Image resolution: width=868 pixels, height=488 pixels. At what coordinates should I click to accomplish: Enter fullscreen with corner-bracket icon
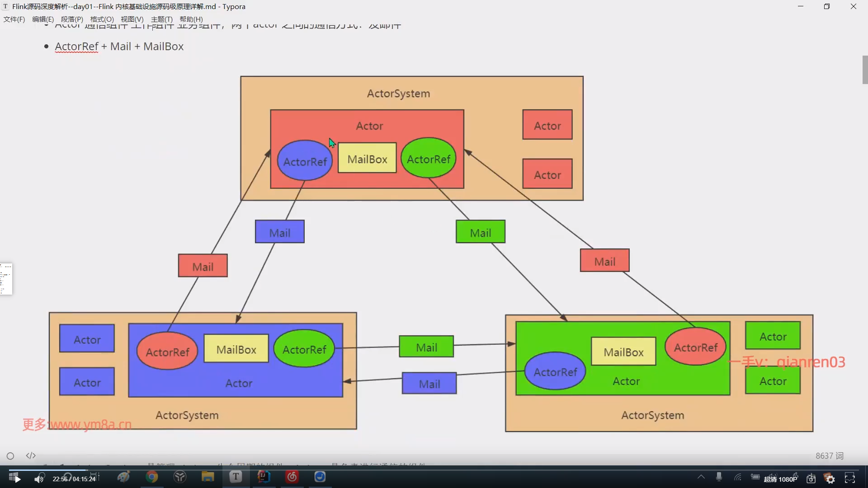[x=850, y=478]
